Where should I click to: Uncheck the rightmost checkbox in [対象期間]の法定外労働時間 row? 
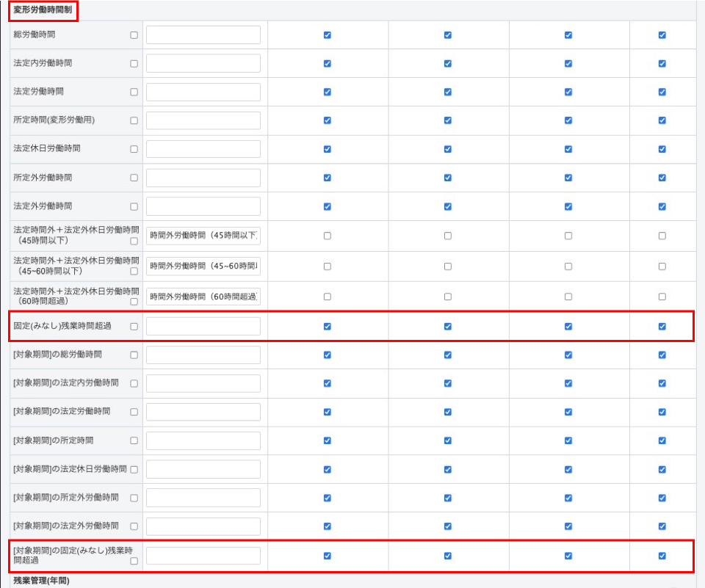[662, 526]
